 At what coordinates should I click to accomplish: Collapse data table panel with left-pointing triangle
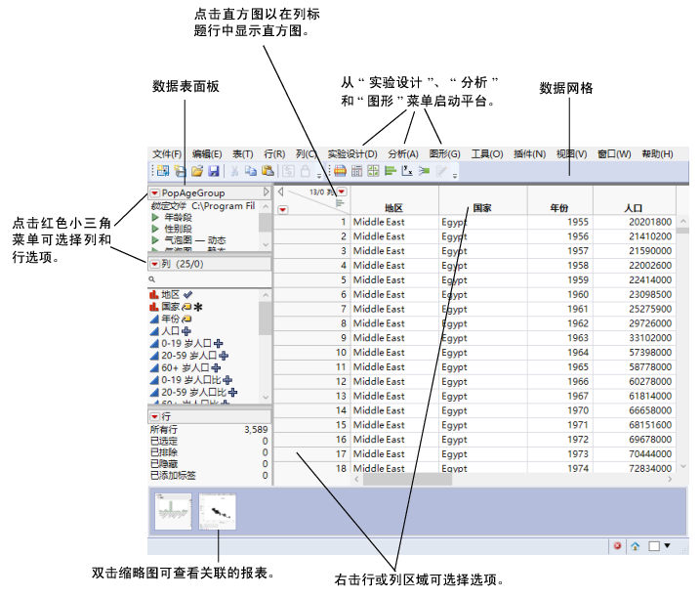[280, 192]
